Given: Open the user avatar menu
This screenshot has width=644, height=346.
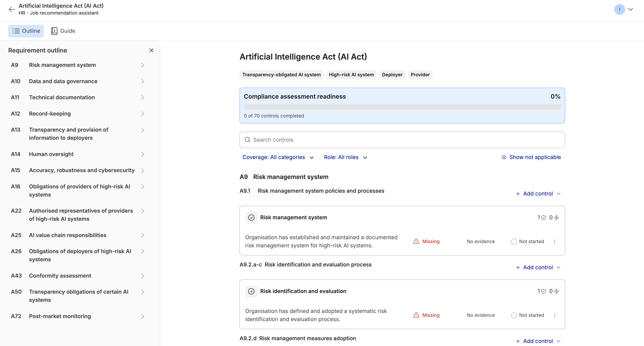Looking at the screenshot, I should [x=619, y=9].
